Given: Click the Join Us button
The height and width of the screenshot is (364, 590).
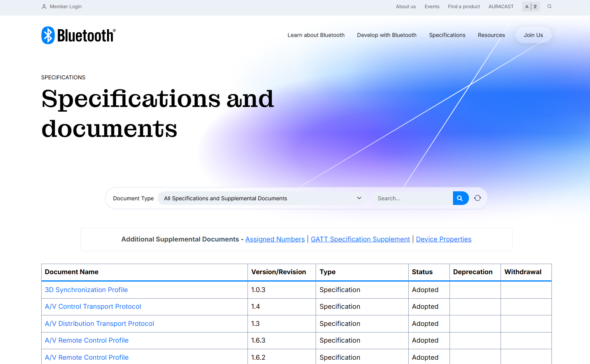Looking at the screenshot, I should 533,35.
